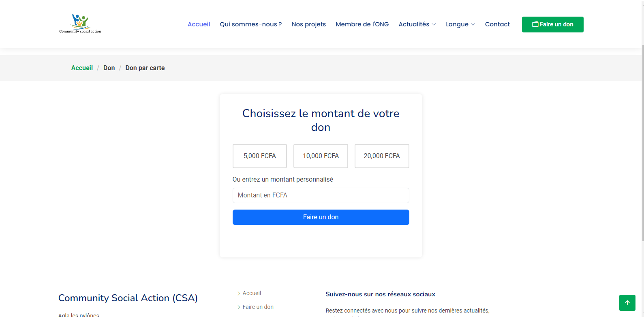Click the Montant en FCFA input field
Image resolution: width=644 pixels, height=317 pixels.
[321, 195]
